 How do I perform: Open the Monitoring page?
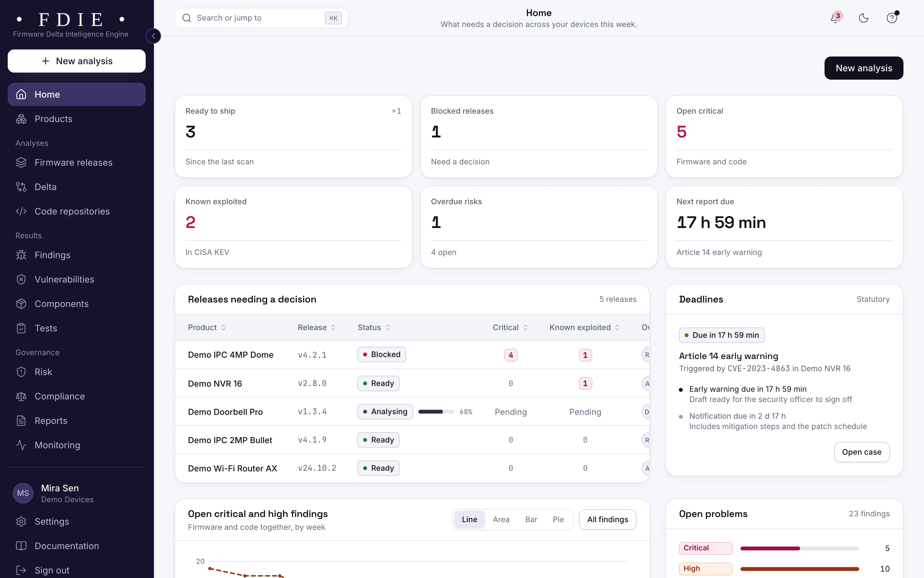pos(76,445)
